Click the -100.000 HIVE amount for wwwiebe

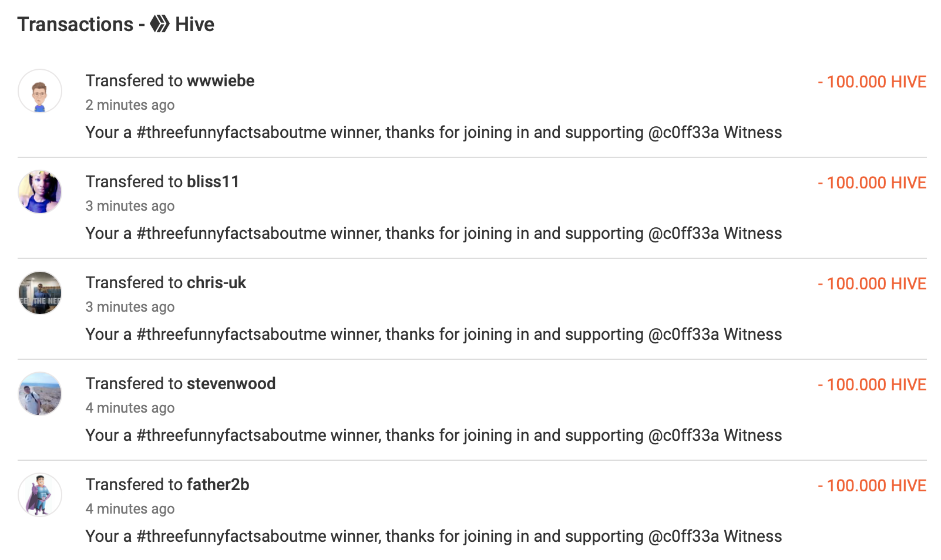click(872, 82)
